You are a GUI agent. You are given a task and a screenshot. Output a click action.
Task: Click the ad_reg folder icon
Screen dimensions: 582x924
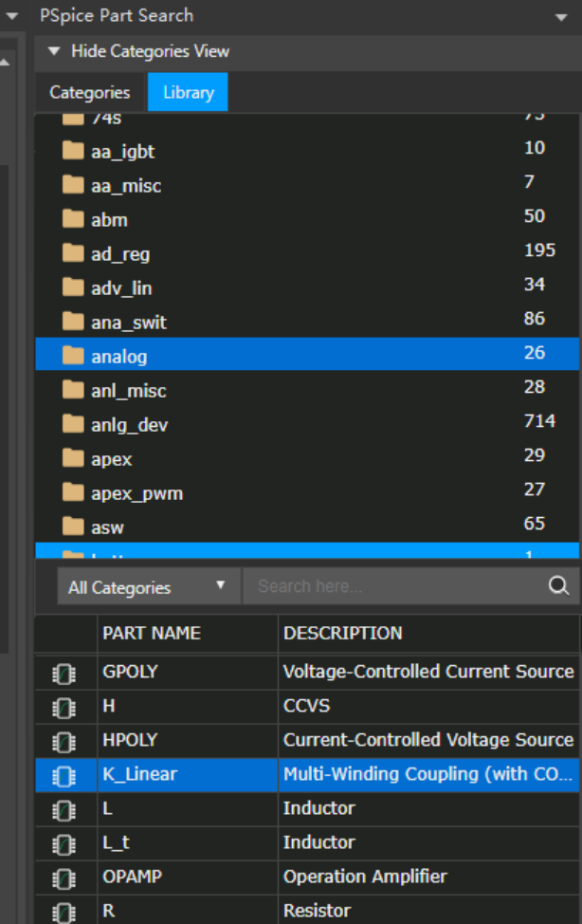point(73,253)
